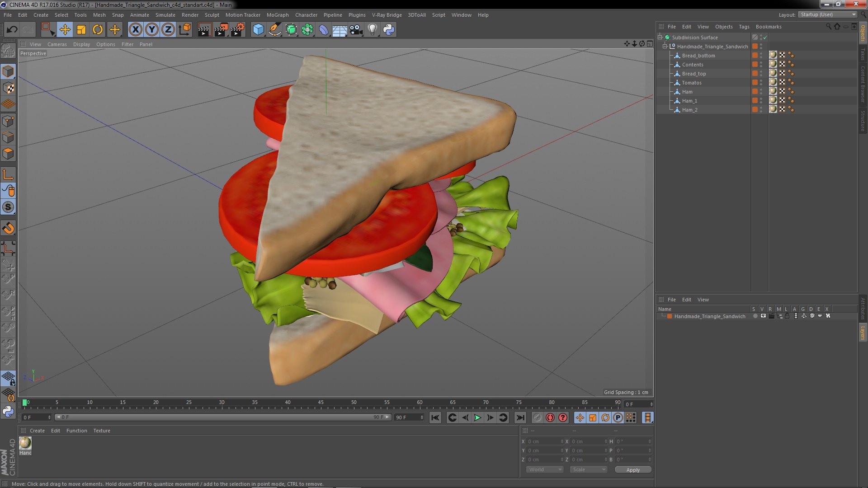Select the Spline Pen tool icon

click(274, 30)
